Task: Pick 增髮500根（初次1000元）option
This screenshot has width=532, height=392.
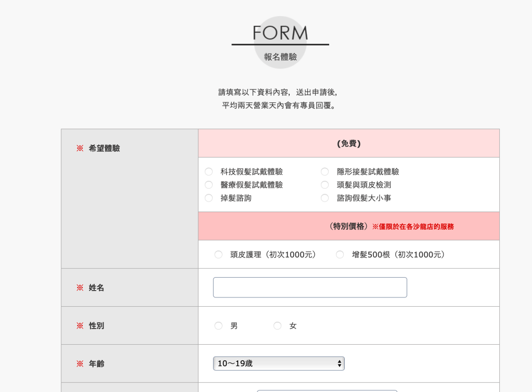Action: pyautogui.click(x=340, y=254)
